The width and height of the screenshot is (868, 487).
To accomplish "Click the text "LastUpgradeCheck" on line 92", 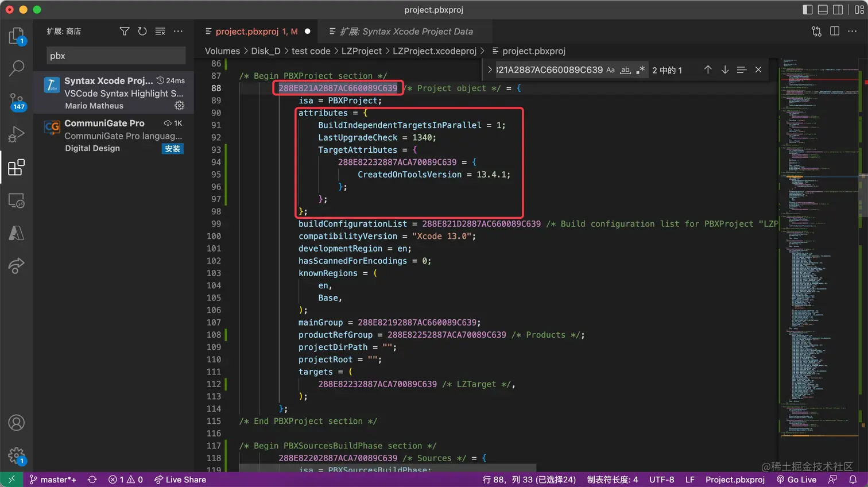I will coord(358,138).
